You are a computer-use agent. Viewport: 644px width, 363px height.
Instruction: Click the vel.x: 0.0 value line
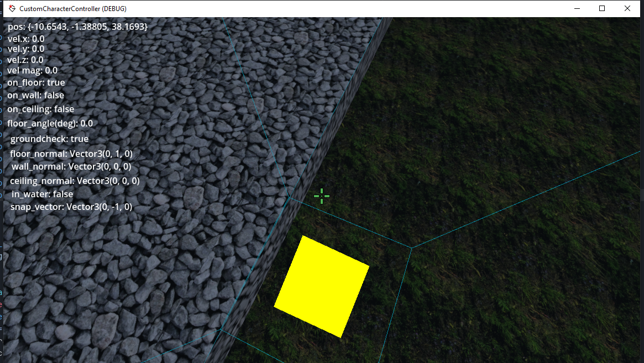(x=25, y=39)
